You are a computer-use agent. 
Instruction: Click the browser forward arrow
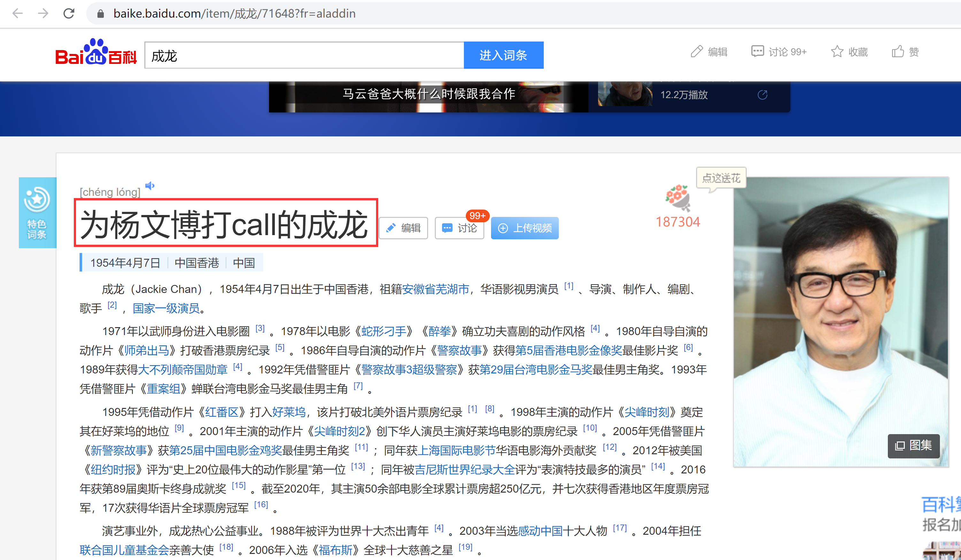(43, 14)
